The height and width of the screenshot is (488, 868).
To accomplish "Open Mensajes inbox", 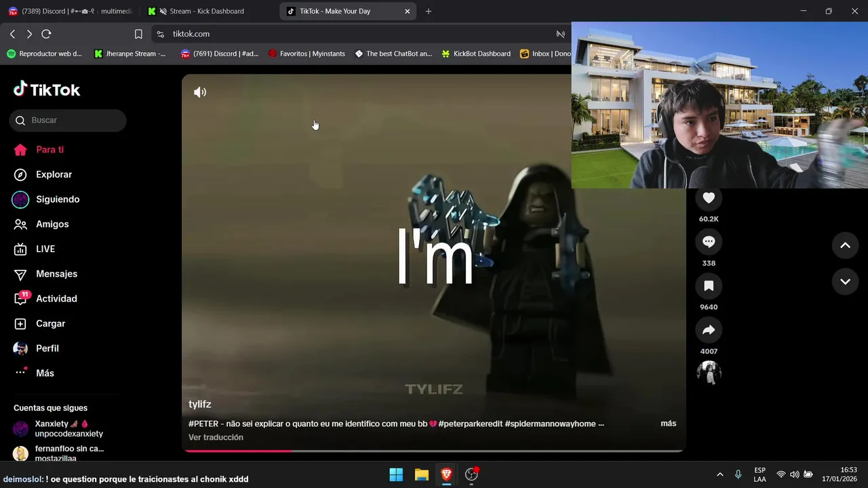I will [45, 274].
